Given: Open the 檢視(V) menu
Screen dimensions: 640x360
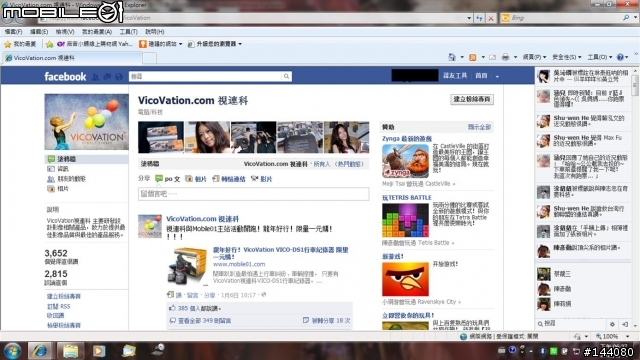Looking at the screenshot, I should click(x=65, y=31).
